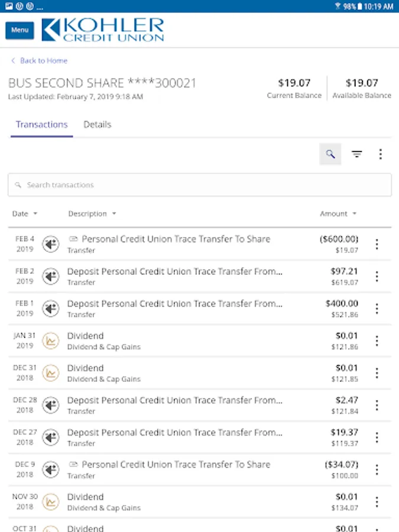
Task: Open options for Dec 27 deposit
Action: click(377, 437)
